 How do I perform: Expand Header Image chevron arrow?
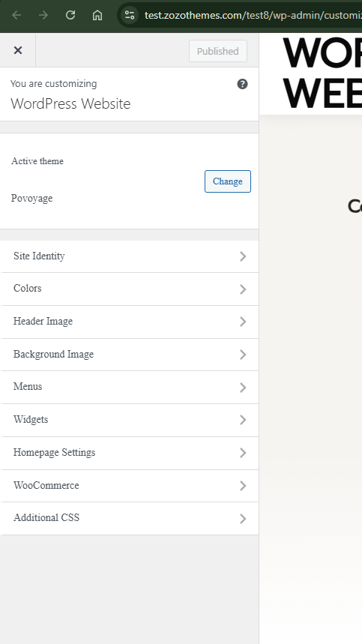243,322
